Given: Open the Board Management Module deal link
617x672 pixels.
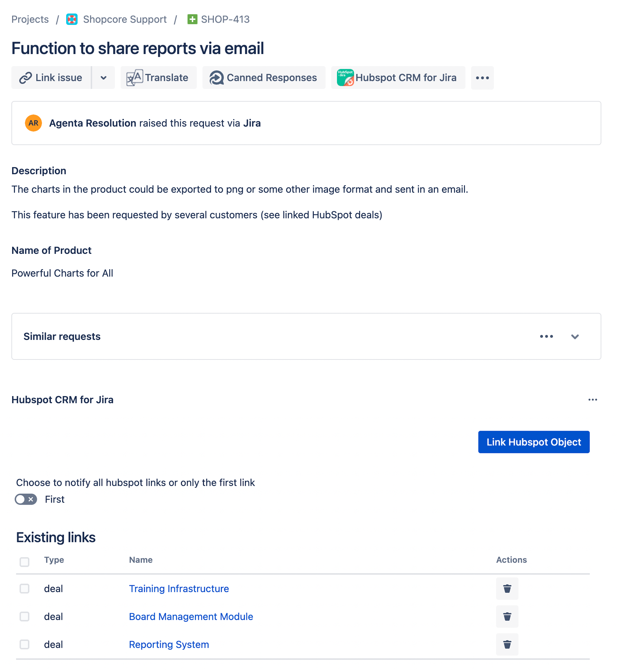Looking at the screenshot, I should click(x=191, y=616).
